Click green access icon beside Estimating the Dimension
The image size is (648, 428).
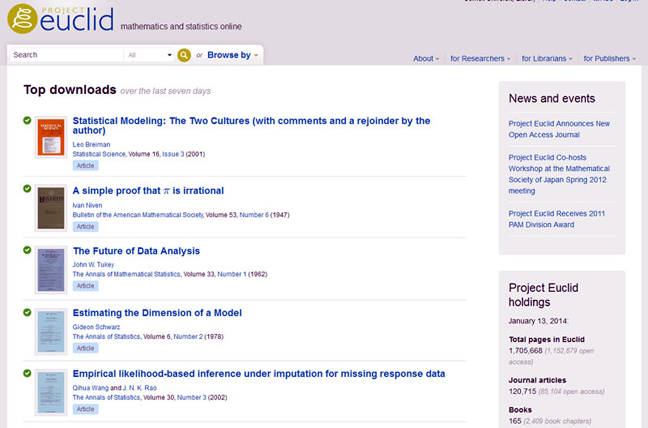point(27,312)
